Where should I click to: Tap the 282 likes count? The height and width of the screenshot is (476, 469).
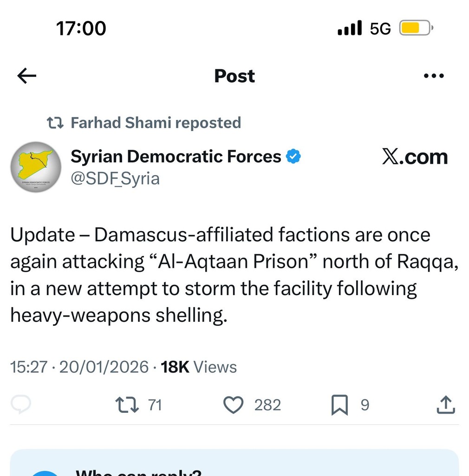click(x=267, y=405)
